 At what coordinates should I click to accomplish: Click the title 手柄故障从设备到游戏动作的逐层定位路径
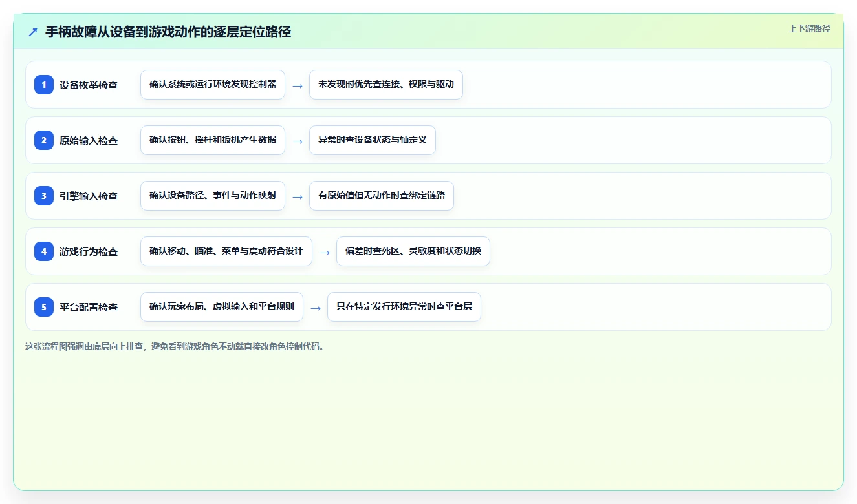168,32
